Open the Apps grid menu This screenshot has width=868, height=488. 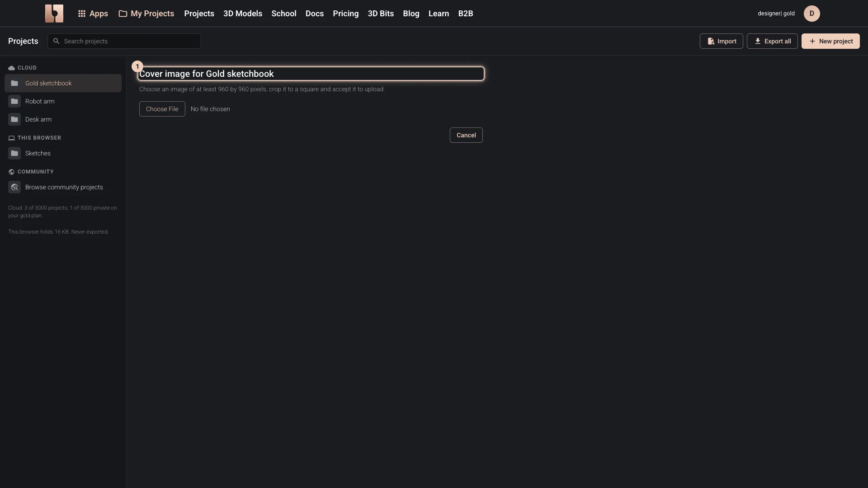93,14
